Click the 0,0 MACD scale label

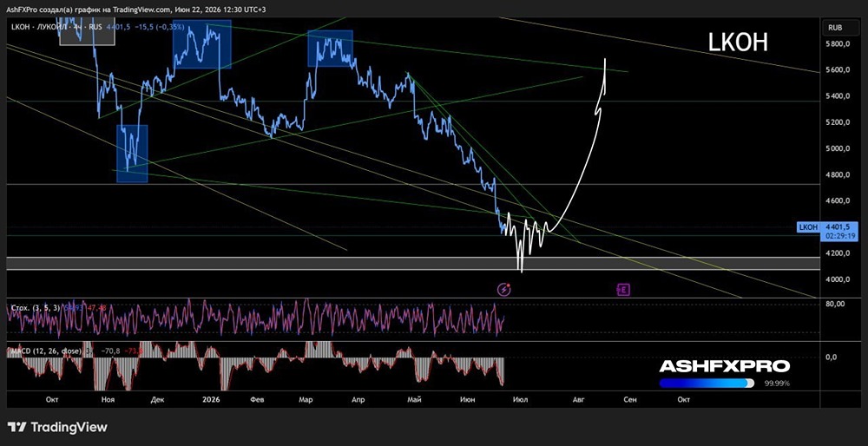tap(831, 357)
